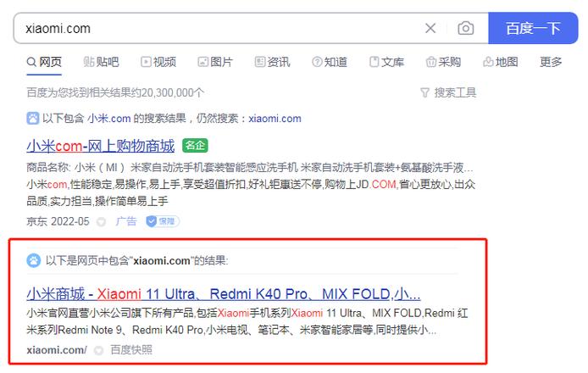The height and width of the screenshot is (373, 588).
Task: Click the paw icon beside 以下是网页中包含
Action: click(33, 260)
